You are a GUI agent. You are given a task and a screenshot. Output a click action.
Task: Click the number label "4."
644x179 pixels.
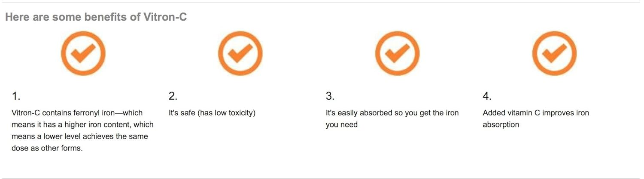click(x=487, y=96)
